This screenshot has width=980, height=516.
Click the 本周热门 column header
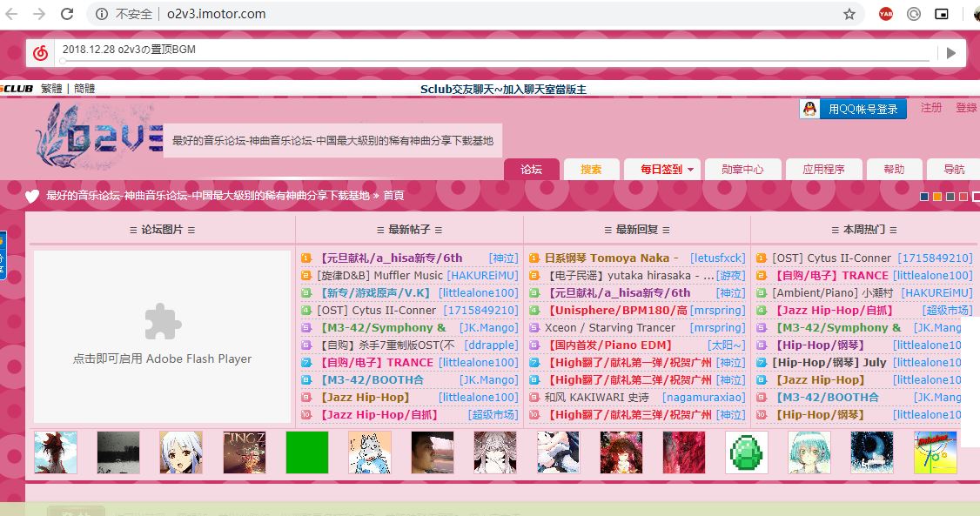click(864, 230)
